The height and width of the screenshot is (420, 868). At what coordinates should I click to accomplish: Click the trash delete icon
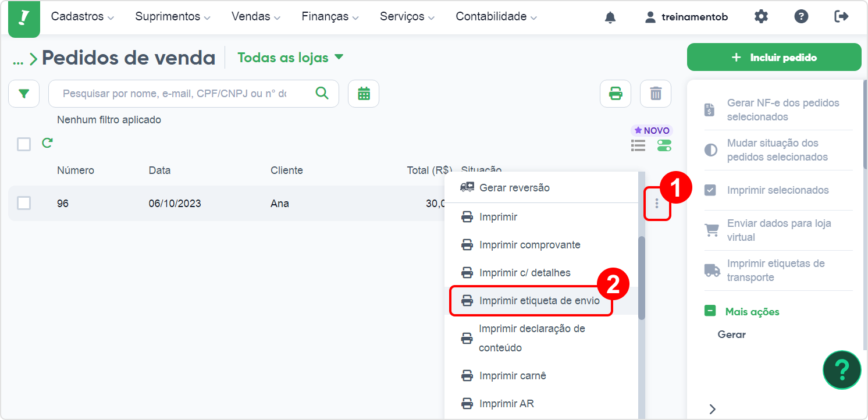656,94
